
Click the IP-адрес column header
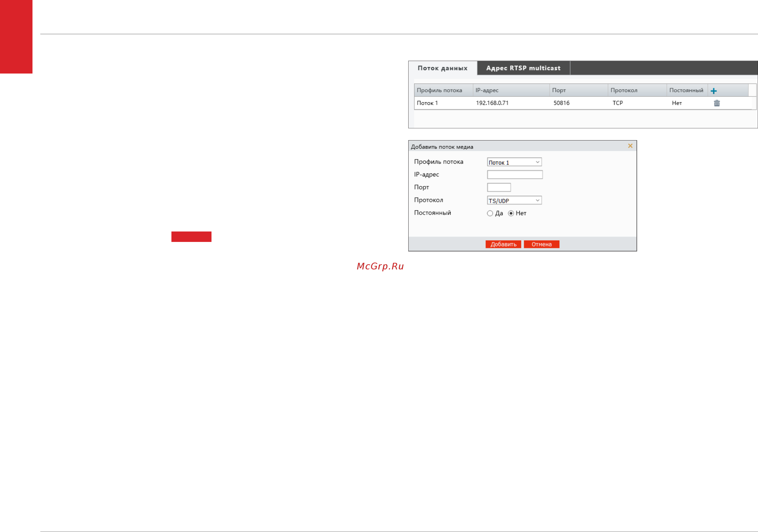click(x=511, y=90)
